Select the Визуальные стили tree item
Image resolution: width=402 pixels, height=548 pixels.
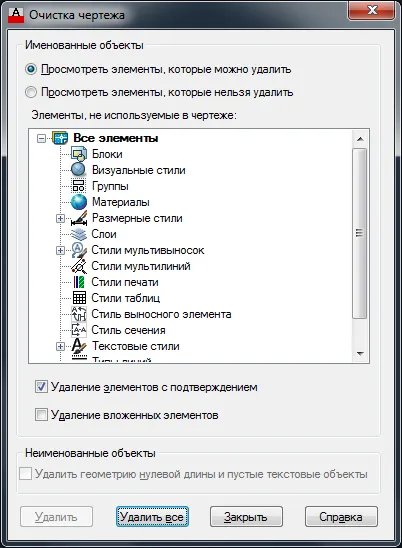point(138,170)
